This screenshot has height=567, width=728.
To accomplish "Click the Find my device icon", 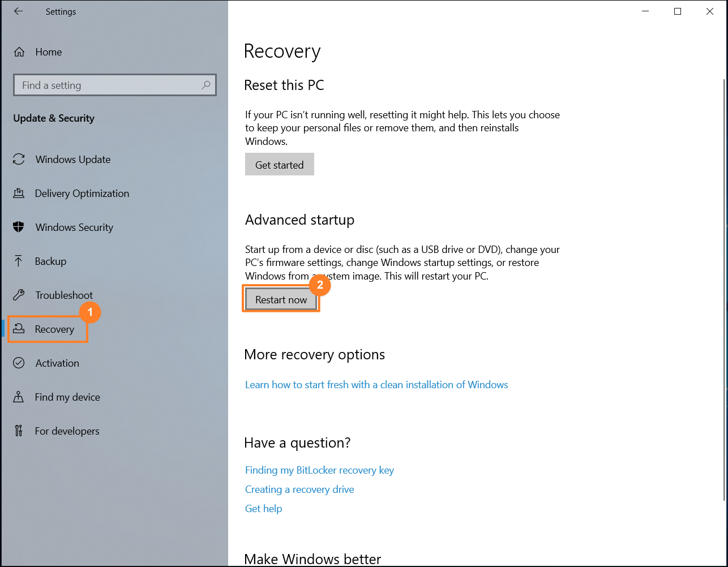I will [19, 397].
